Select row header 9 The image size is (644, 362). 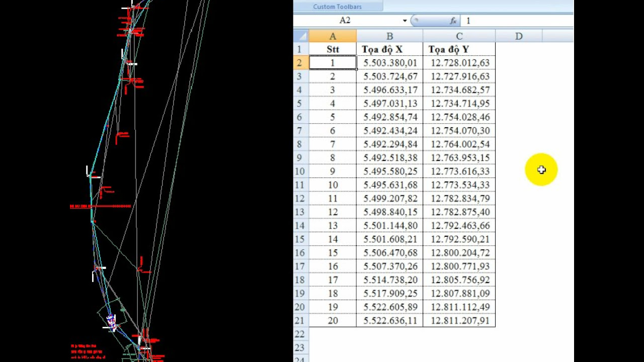pos(301,158)
